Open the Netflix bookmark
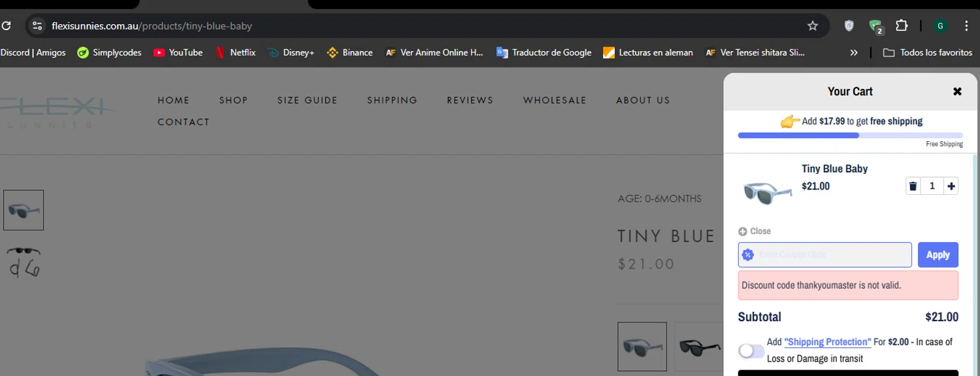Viewport: 980px width, 376px height. (x=235, y=52)
